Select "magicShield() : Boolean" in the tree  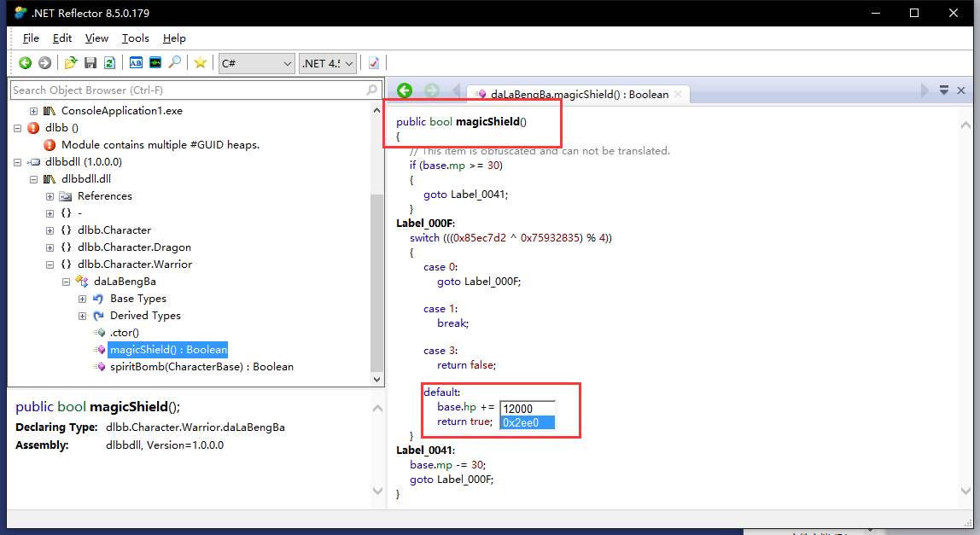pos(168,350)
